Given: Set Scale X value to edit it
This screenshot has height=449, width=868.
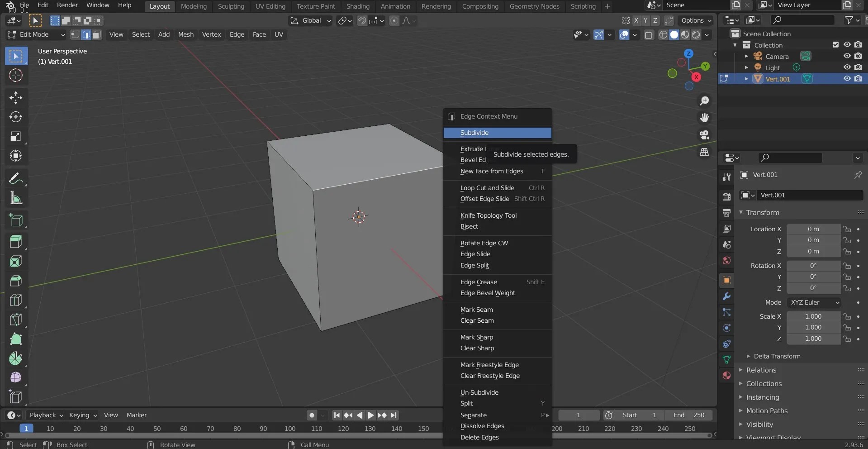Looking at the screenshot, I should 814,316.
